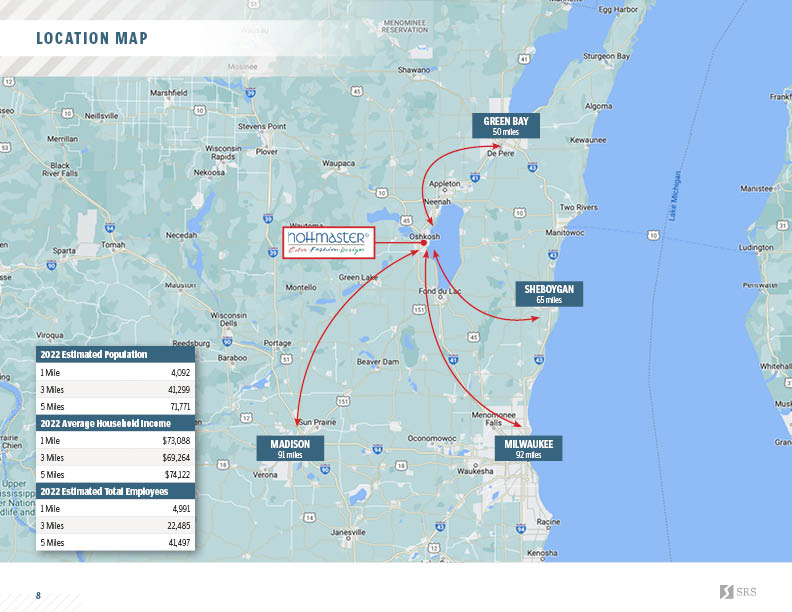Click population value 41,299
The height and width of the screenshot is (612, 792).
pos(179,390)
